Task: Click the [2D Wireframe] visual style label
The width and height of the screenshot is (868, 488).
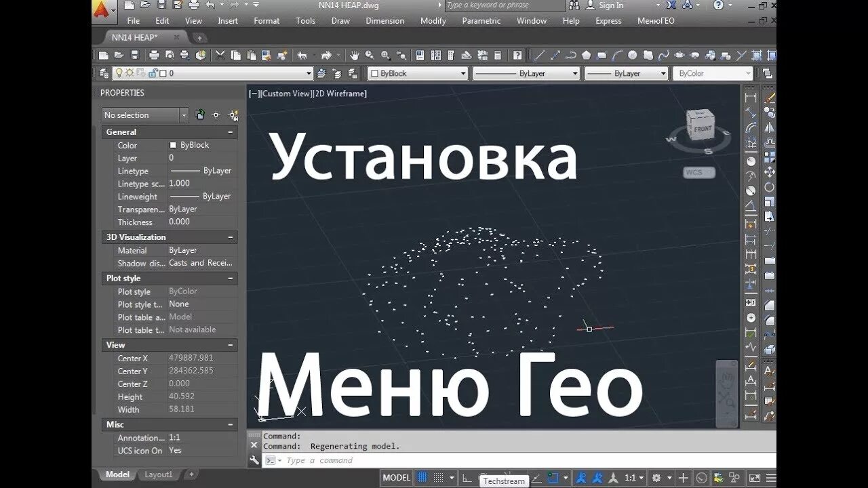Action: (x=340, y=94)
